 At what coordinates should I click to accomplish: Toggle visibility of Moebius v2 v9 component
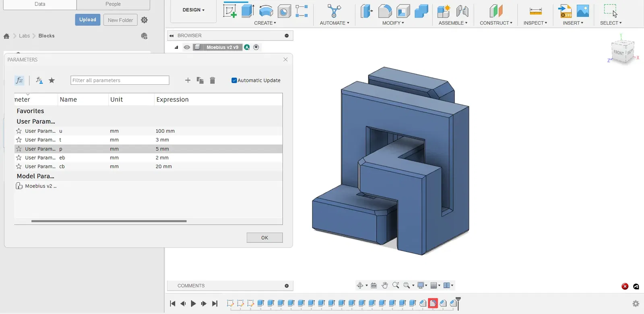[187, 47]
